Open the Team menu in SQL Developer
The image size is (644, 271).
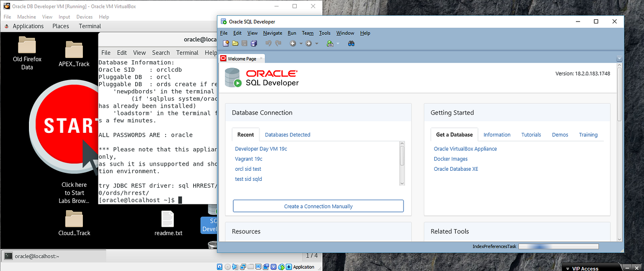pyautogui.click(x=308, y=33)
